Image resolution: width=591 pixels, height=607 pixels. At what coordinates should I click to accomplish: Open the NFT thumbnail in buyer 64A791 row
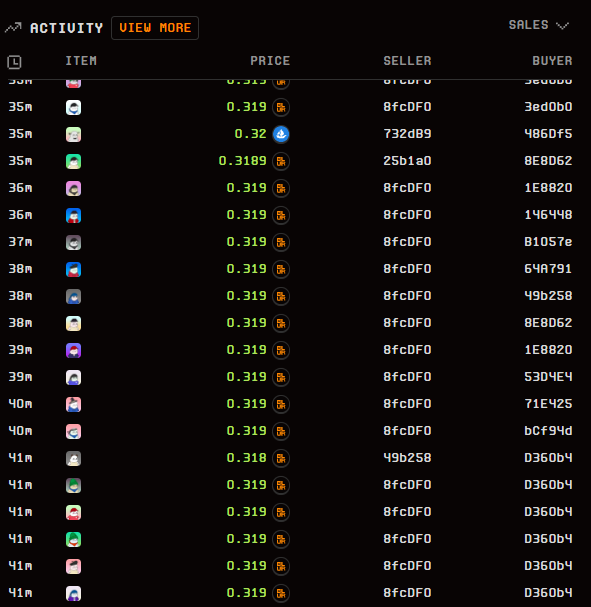click(x=74, y=269)
